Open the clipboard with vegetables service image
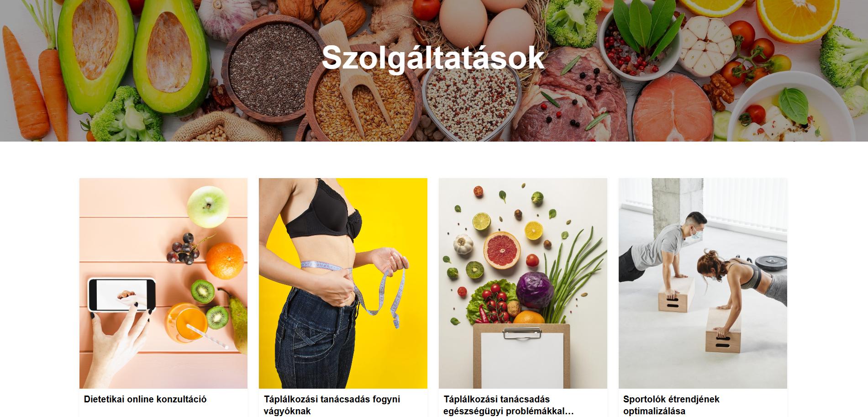Viewport: 868px width, 417px height. 523,283
